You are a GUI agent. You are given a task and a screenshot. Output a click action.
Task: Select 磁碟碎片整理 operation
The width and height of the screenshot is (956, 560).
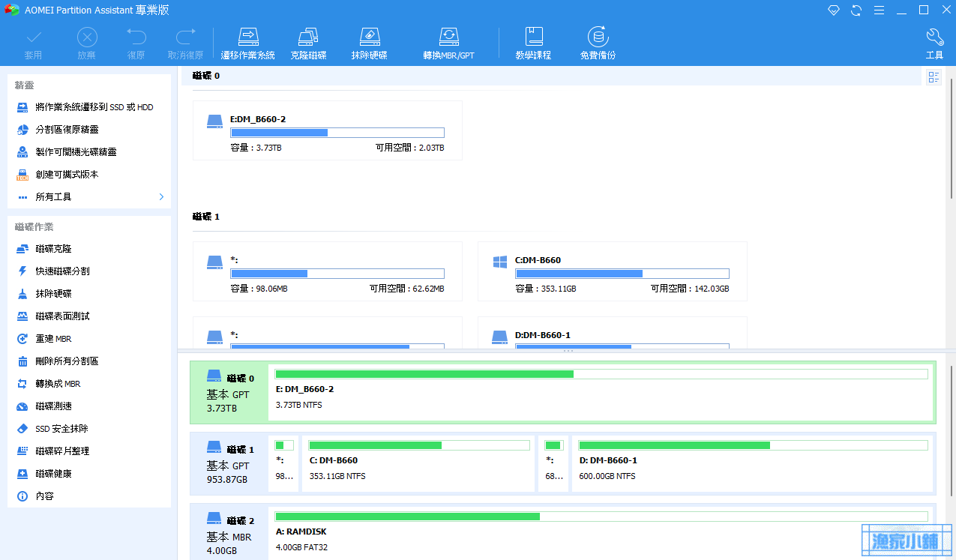pyautogui.click(x=89, y=451)
